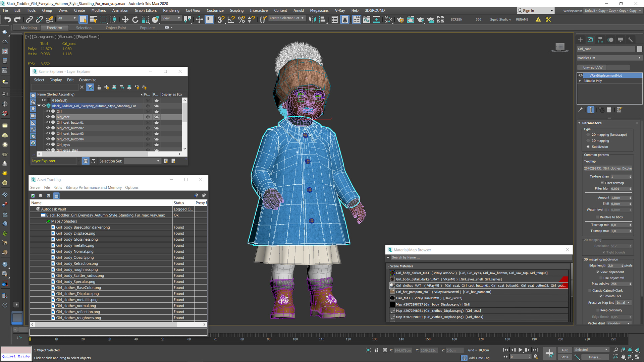Collapse the Parameters rollout
Image resolution: width=644 pixels, height=362 pixels.
[579, 123]
